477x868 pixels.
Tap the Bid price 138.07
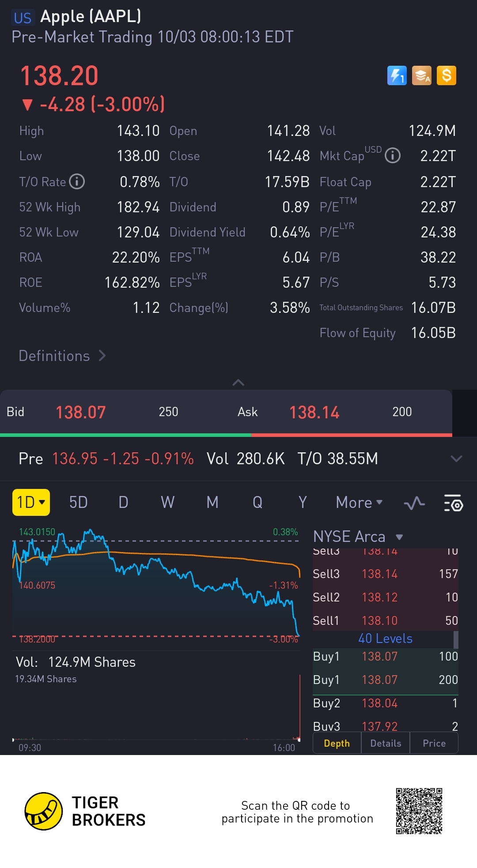pos(81,413)
